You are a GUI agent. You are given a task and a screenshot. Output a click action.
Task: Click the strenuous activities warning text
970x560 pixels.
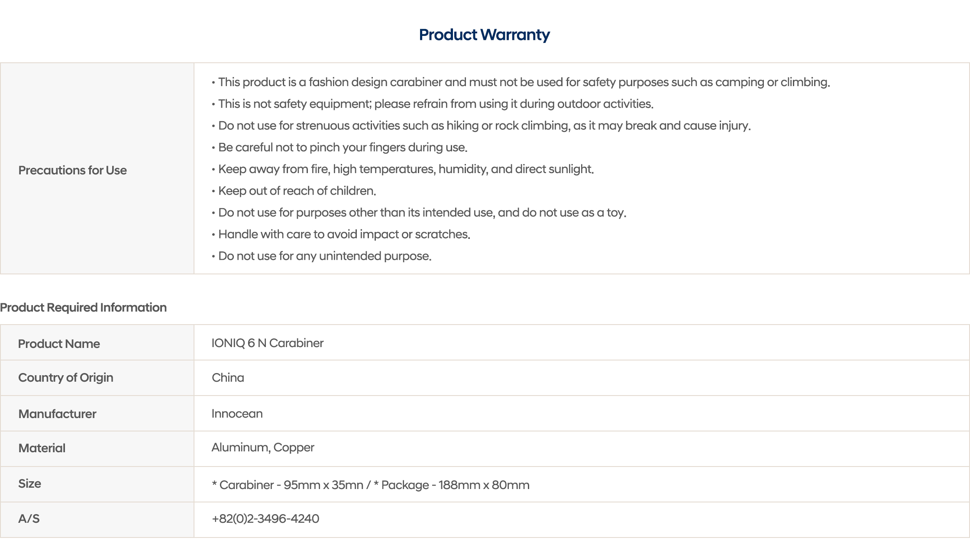click(x=484, y=126)
